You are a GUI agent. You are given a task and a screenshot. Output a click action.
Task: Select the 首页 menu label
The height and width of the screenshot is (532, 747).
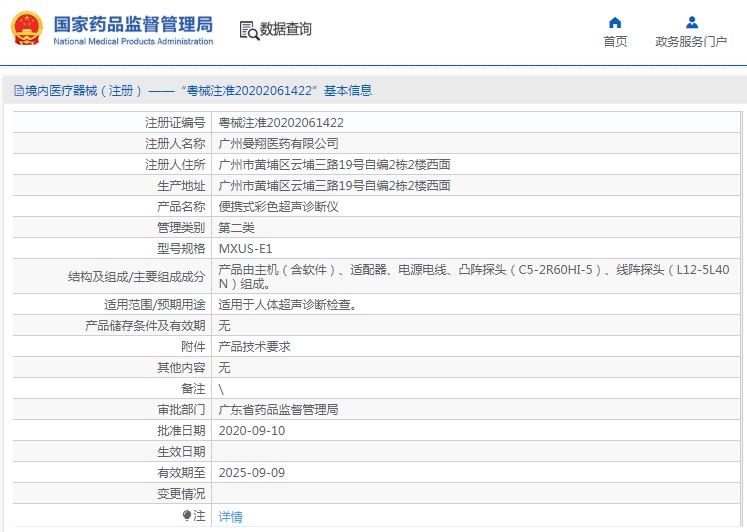pos(615,42)
